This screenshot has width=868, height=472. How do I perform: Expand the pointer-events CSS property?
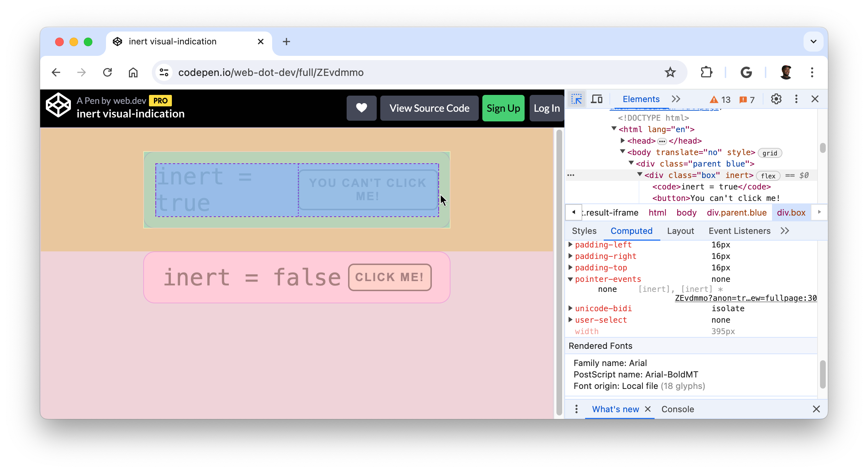(570, 279)
